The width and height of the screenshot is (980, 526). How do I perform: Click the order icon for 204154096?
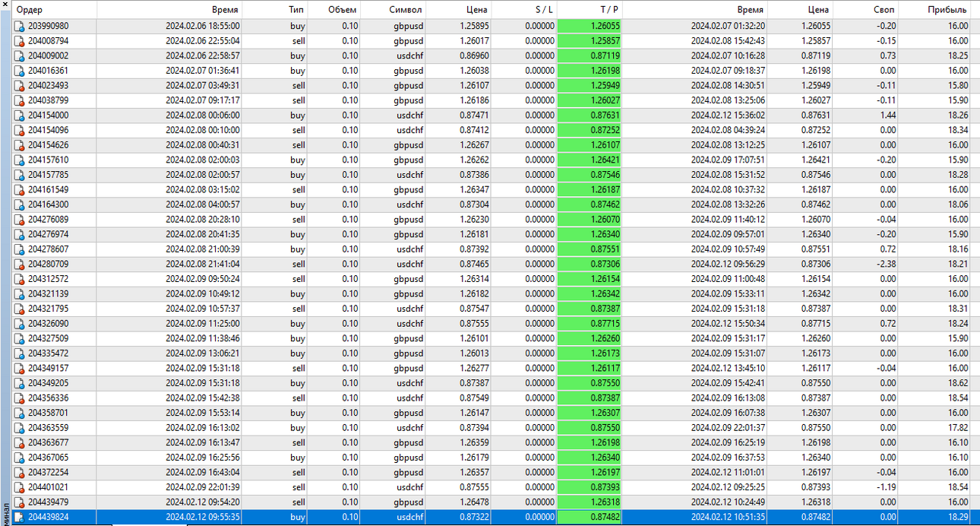point(20,130)
